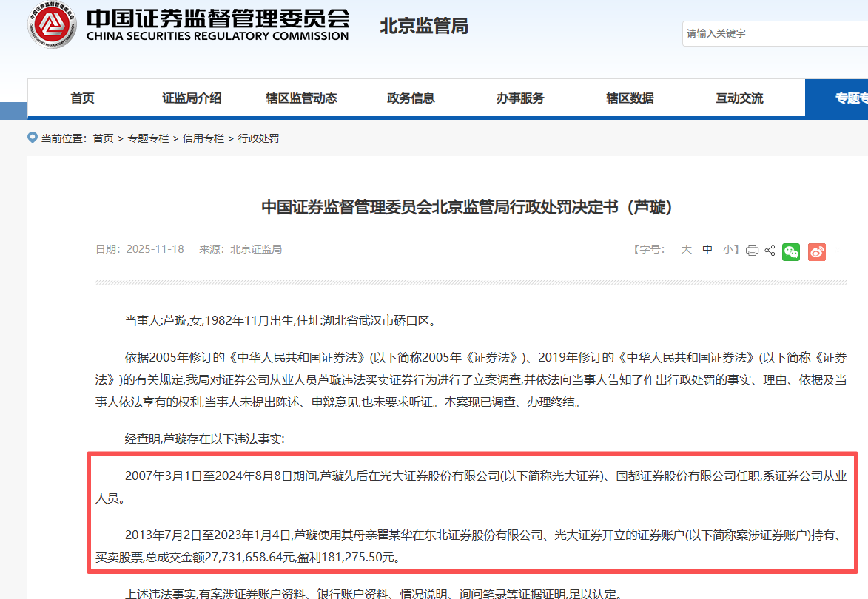The image size is (868, 599).
Task: Open the 辖区数据 section
Action: coord(630,98)
